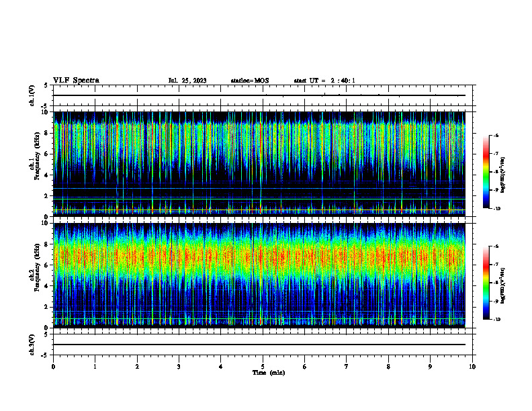The height and width of the screenshot is (411, 532).
Task: Click inside the ch.1 spectrogram panel
Action: [x=259, y=164]
